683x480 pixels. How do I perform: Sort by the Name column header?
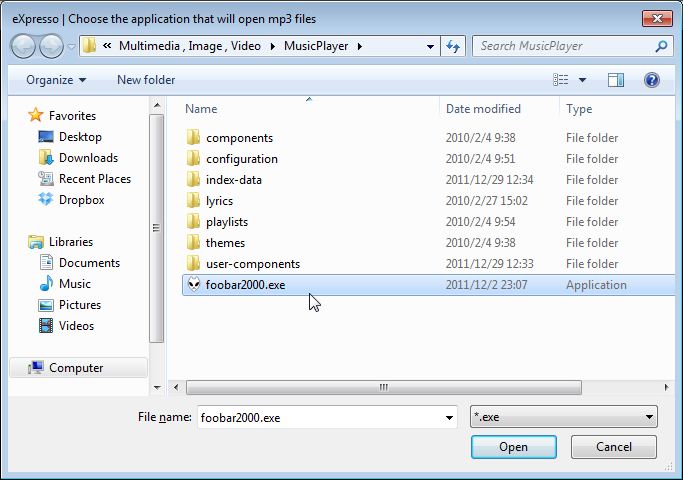[x=201, y=108]
